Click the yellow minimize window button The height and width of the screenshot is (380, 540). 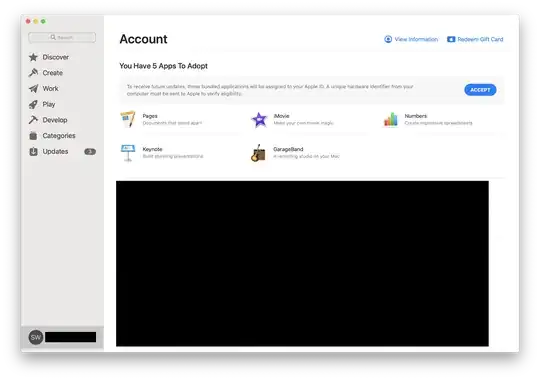35,21
